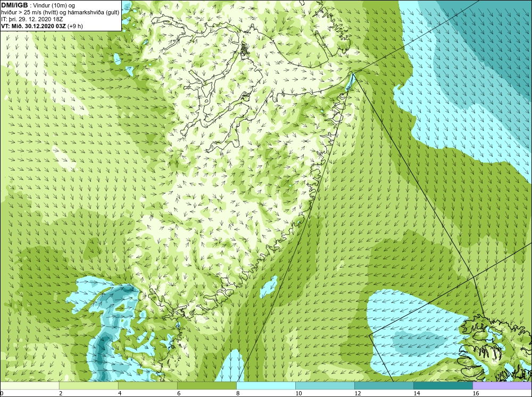Click the 'hviður > 25 m/s (hvítt)' legend line
Viewport: 532px width, 397px height.
(x=60, y=13)
